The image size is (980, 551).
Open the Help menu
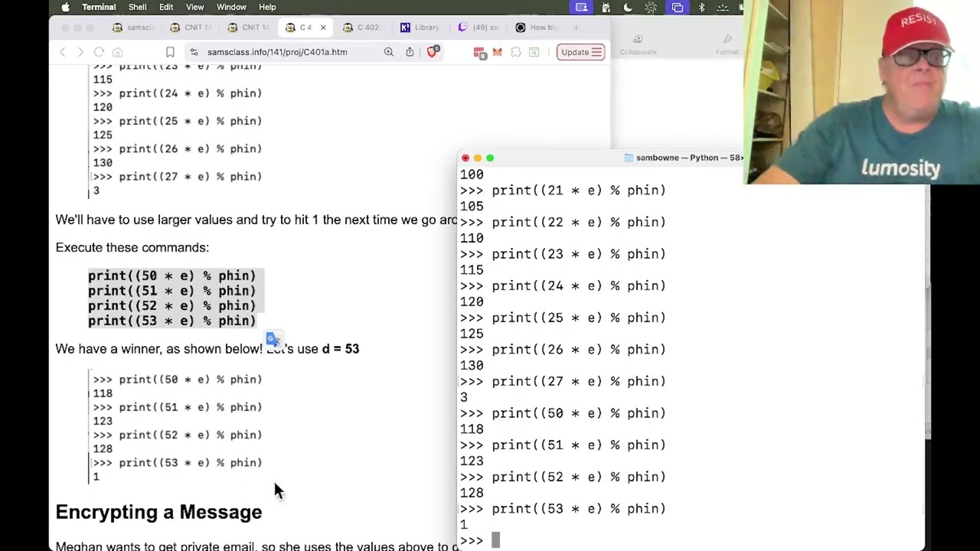(x=267, y=8)
